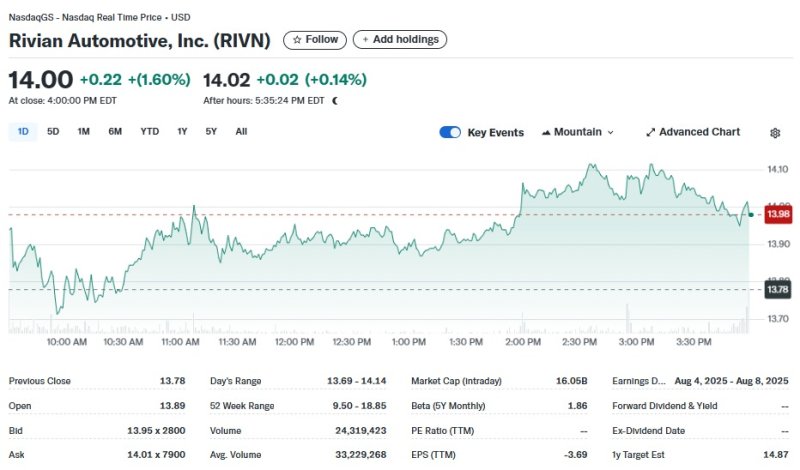Screen dimensions: 800x470
Task: Click the Day's Range 13.69 - 14.14
Action: pyautogui.click(x=357, y=381)
